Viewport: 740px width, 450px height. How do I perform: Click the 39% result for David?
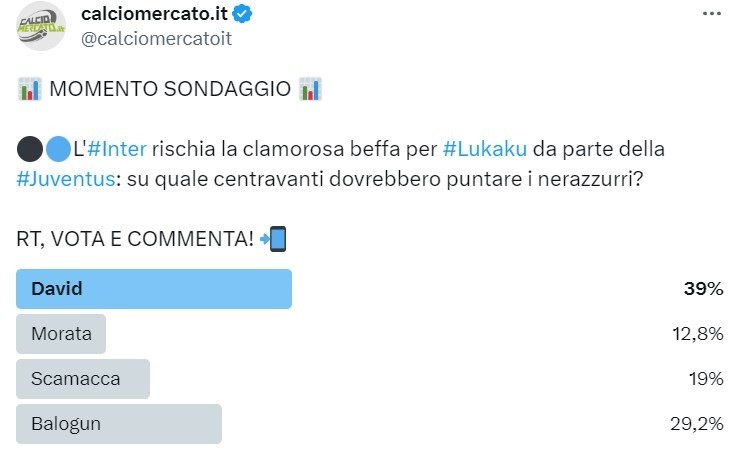coord(701,289)
